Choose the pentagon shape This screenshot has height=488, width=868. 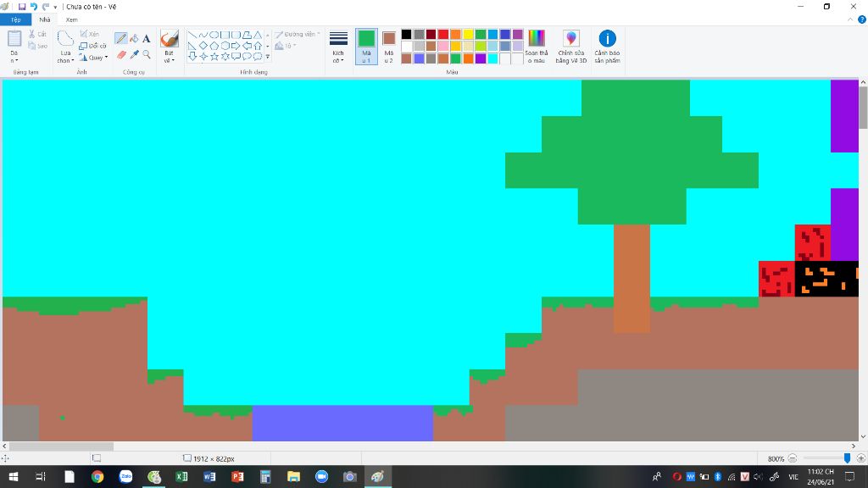(214, 46)
